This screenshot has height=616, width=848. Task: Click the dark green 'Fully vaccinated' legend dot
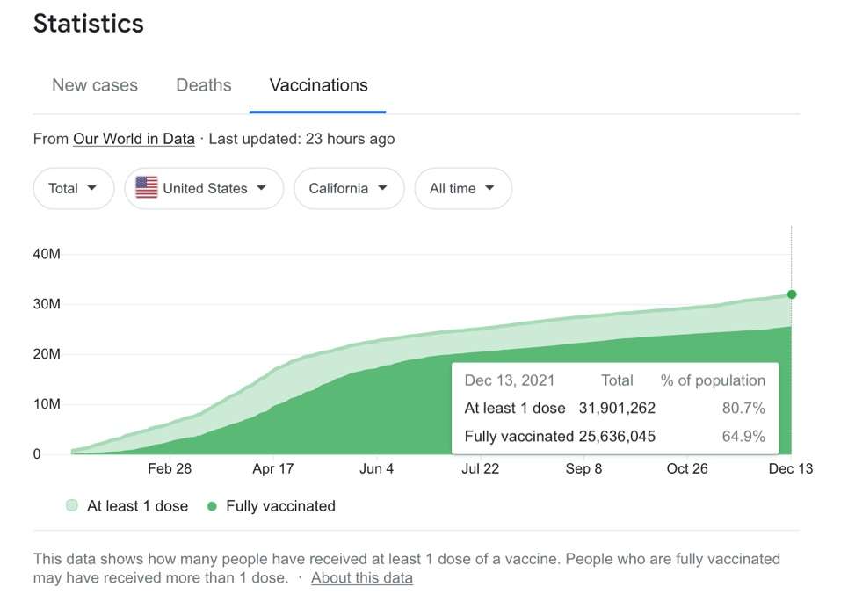(212, 506)
